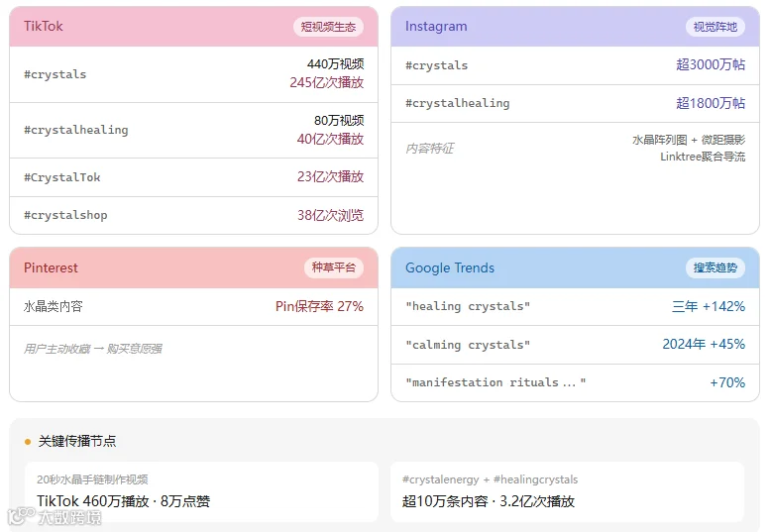Click the 搜索趋势 badge on Google Trends
The height and width of the screenshot is (532, 770).
tap(715, 267)
